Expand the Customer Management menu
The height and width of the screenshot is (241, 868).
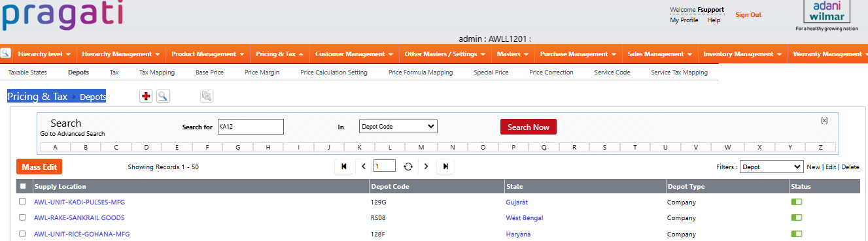[x=354, y=54]
